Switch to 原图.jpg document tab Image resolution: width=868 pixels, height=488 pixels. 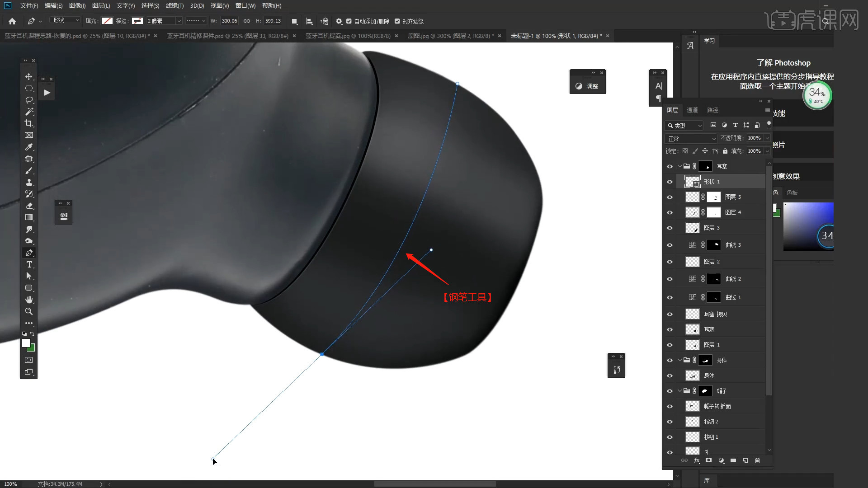pos(448,36)
